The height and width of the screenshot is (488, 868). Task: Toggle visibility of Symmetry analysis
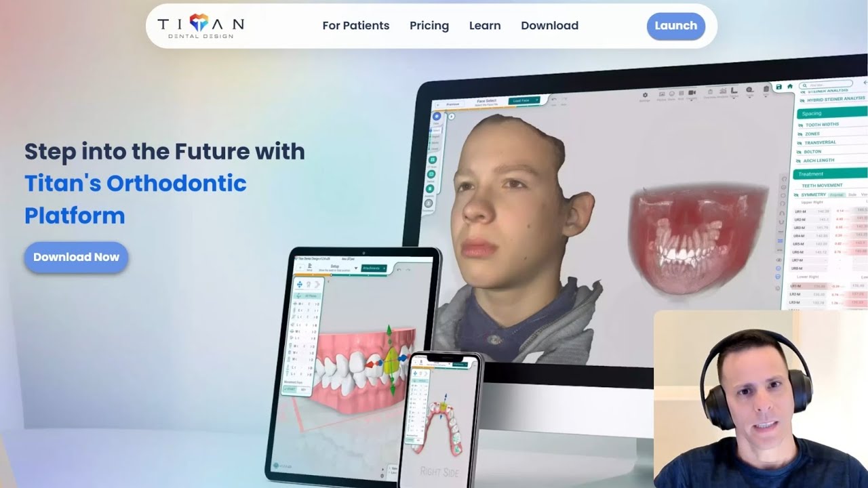pyautogui.click(x=795, y=195)
